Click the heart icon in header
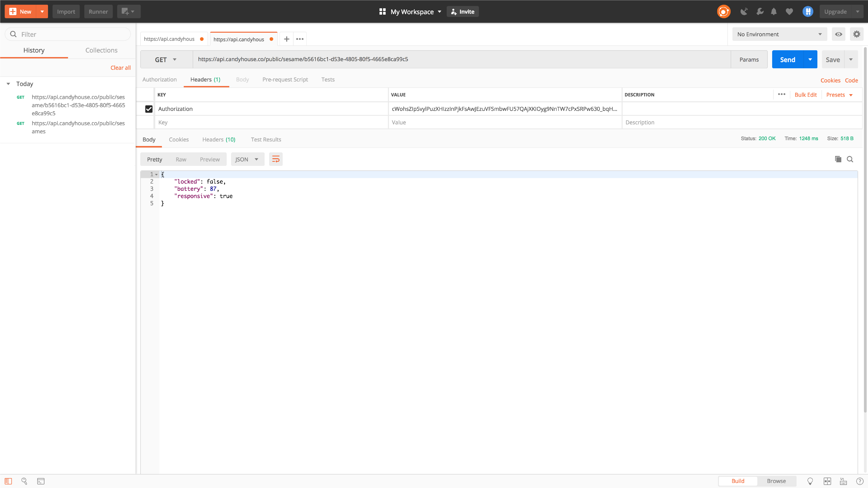 [x=789, y=11]
